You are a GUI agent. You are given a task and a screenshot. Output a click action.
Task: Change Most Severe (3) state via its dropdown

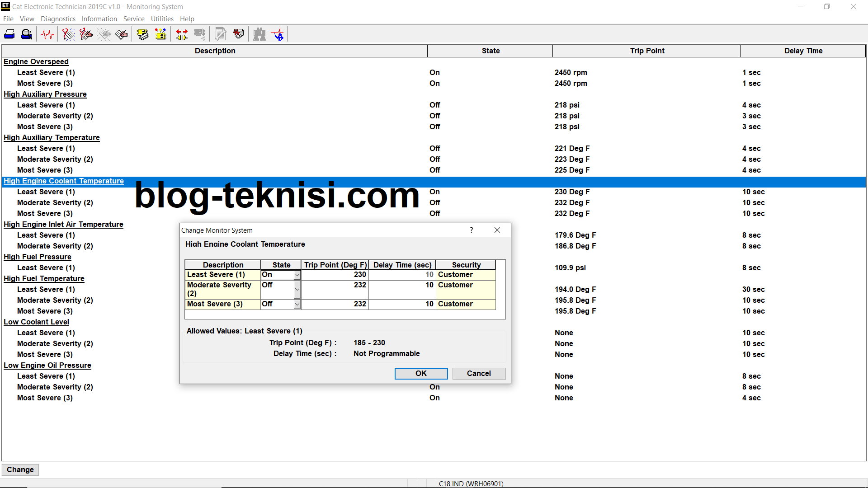pyautogui.click(x=297, y=304)
